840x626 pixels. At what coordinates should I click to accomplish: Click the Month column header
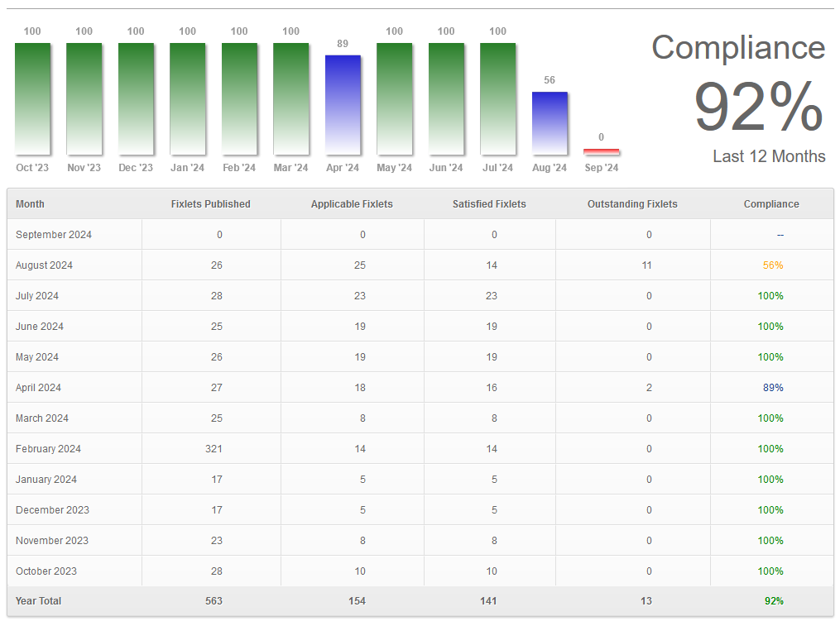[x=30, y=203]
